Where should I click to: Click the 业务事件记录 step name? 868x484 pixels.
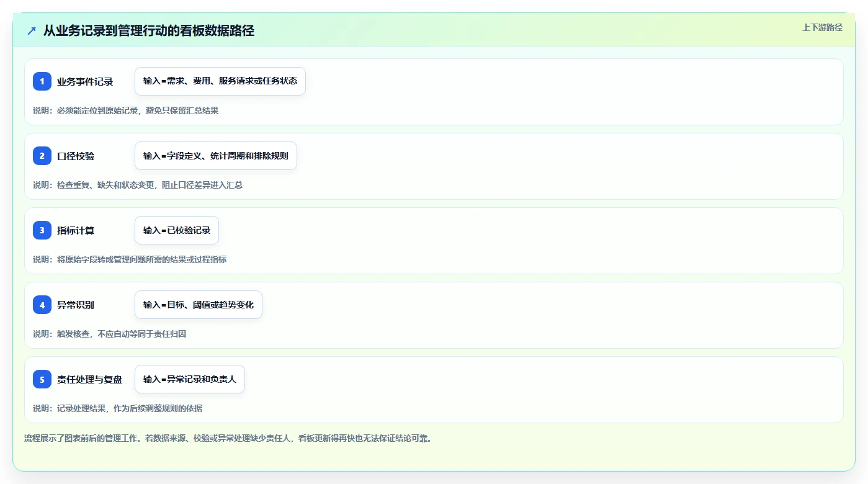[85, 81]
